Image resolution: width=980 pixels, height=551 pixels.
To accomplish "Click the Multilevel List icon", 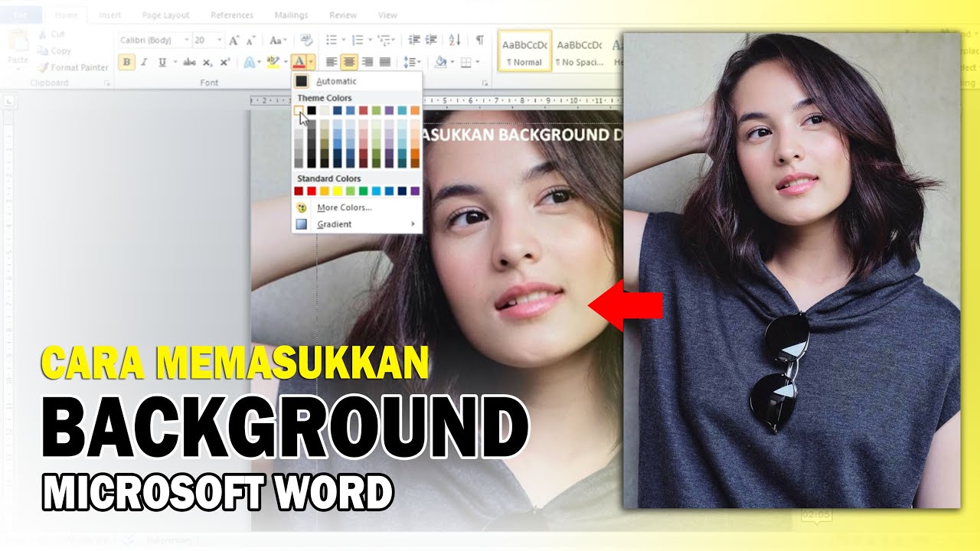I will coord(383,40).
